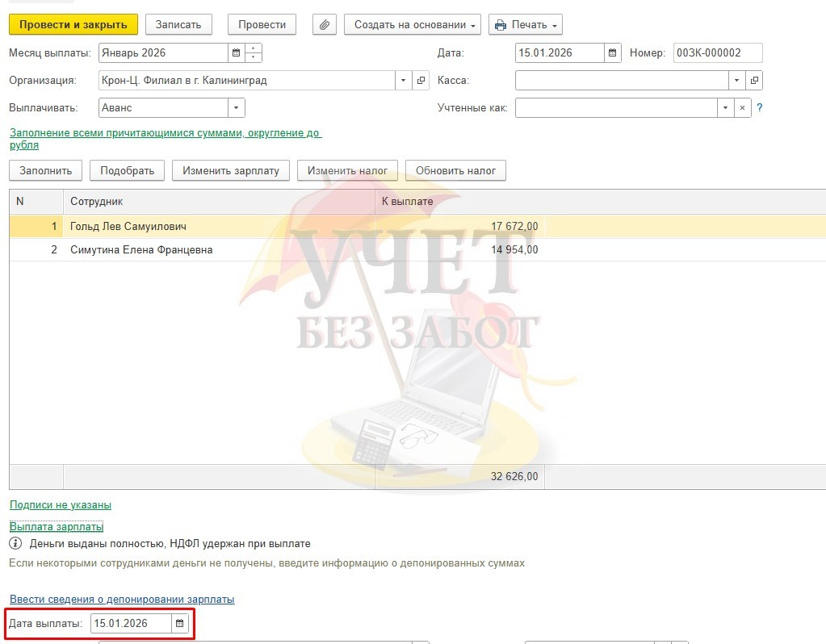
Task: Click the paperclip attachments icon
Action: pos(324,25)
